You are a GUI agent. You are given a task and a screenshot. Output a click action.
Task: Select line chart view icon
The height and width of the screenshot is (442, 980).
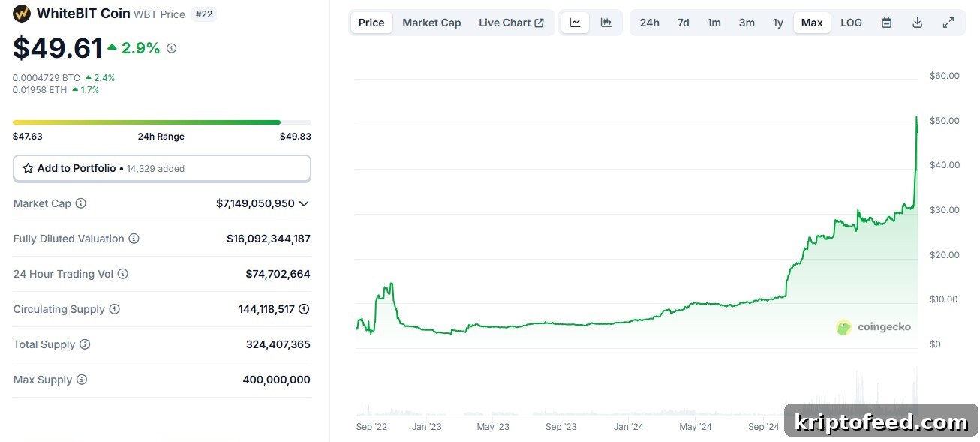576,23
